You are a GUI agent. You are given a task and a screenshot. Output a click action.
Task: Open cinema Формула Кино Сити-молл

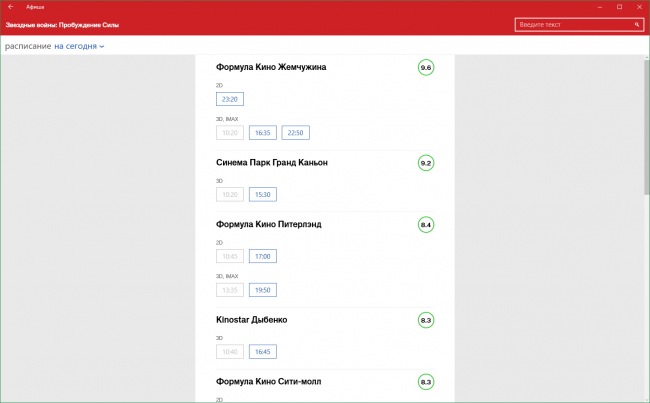pos(268,381)
